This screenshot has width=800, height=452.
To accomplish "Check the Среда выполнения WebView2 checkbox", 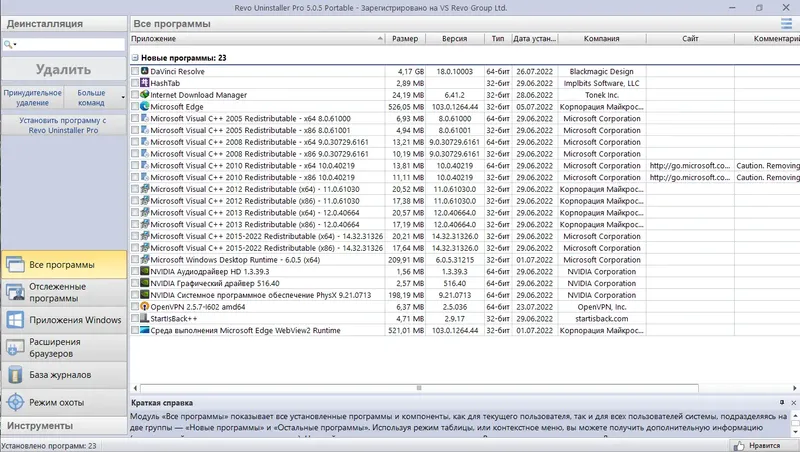I will [x=135, y=330].
